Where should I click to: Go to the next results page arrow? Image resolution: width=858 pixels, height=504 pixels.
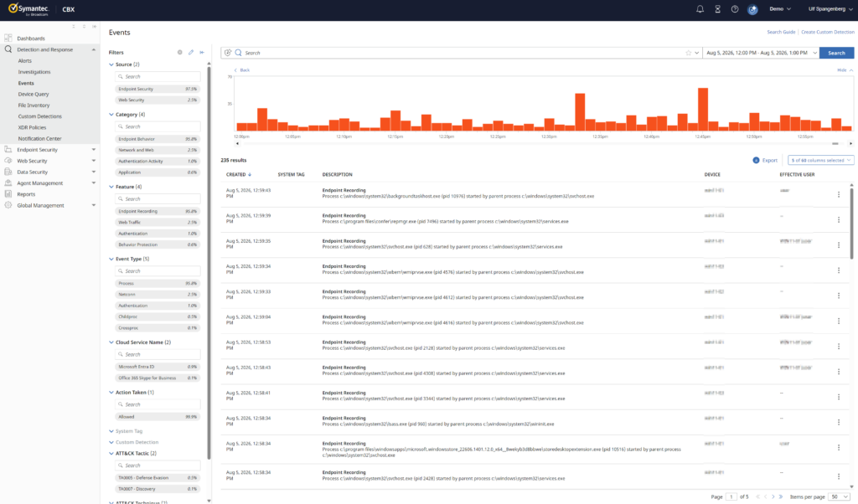tap(773, 496)
